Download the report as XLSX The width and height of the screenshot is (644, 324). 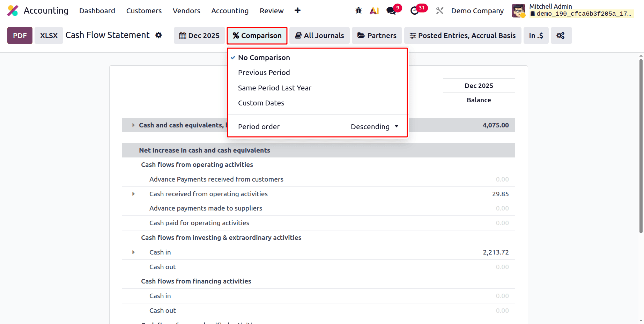point(49,35)
